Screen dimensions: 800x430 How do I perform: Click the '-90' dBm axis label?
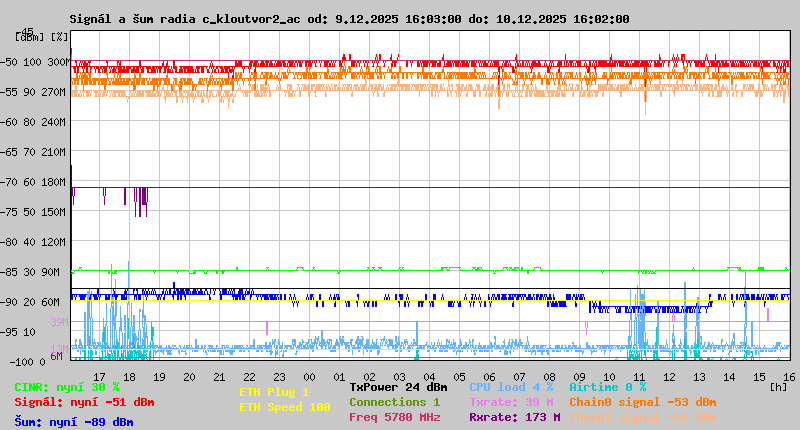tap(9, 302)
